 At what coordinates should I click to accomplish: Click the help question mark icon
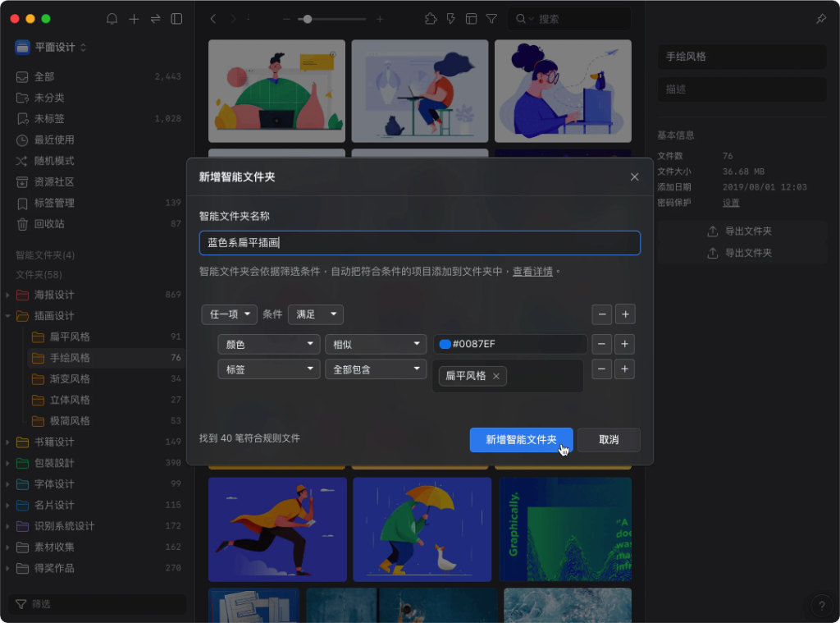pyautogui.click(x=821, y=607)
